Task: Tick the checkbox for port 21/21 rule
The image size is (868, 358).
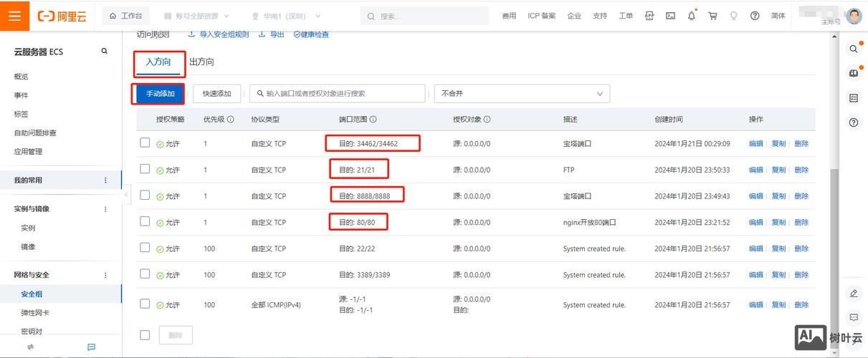Action: tap(145, 169)
